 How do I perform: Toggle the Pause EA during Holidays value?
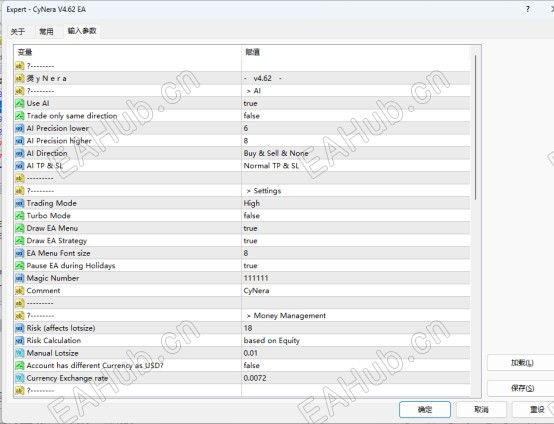tap(356, 266)
